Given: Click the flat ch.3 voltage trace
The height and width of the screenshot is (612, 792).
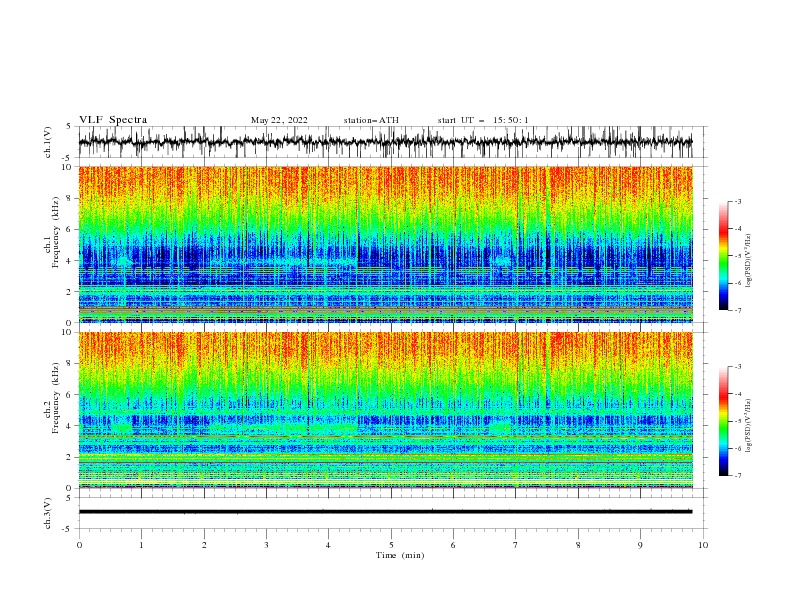Looking at the screenshot, I should click(385, 512).
